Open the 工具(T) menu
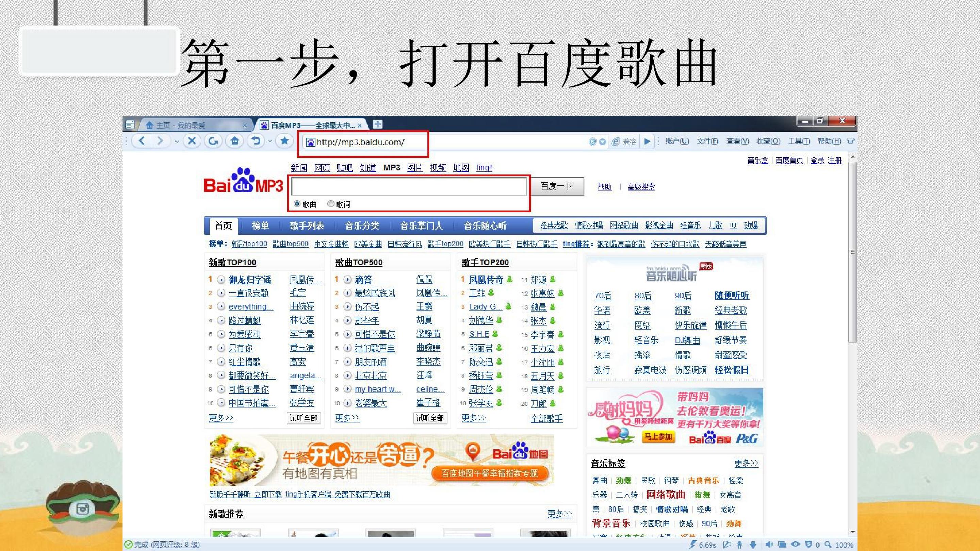 tap(799, 141)
